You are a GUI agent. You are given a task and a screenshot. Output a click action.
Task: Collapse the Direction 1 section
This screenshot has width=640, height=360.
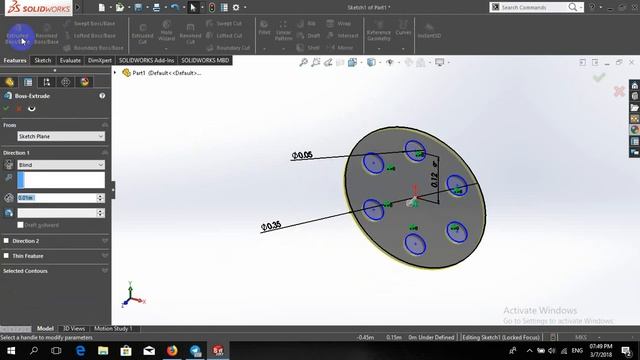(x=105, y=152)
